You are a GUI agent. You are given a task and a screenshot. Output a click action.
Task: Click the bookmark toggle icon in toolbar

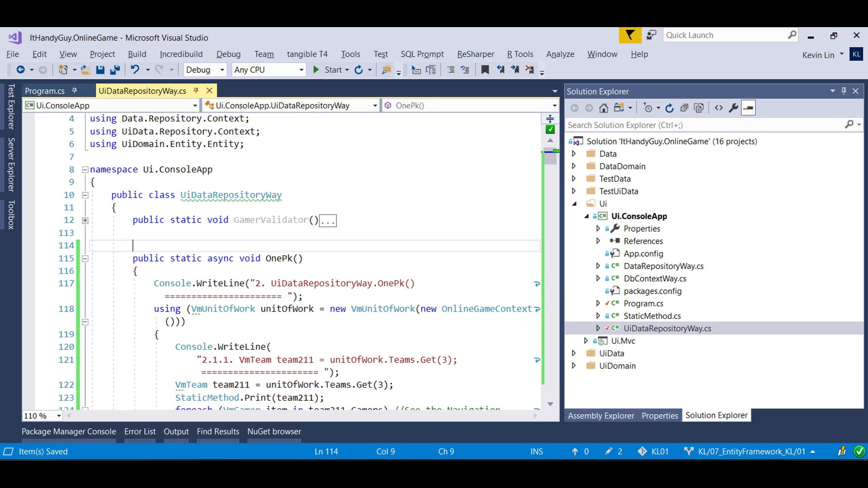485,70
